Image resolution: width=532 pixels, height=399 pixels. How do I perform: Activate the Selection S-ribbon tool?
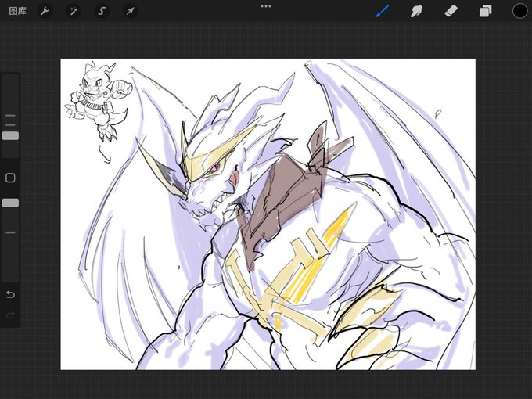102,11
